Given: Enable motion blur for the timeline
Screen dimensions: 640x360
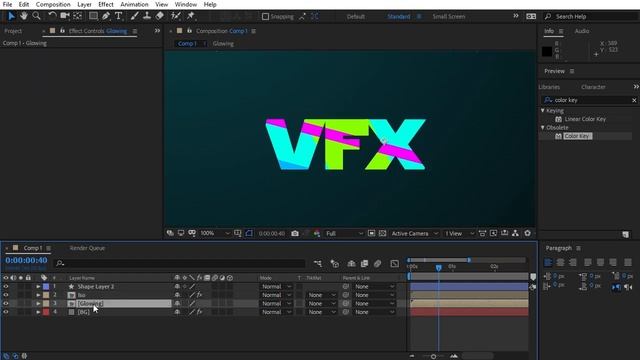Looking at the screenshot, I should tap(378, 264).
